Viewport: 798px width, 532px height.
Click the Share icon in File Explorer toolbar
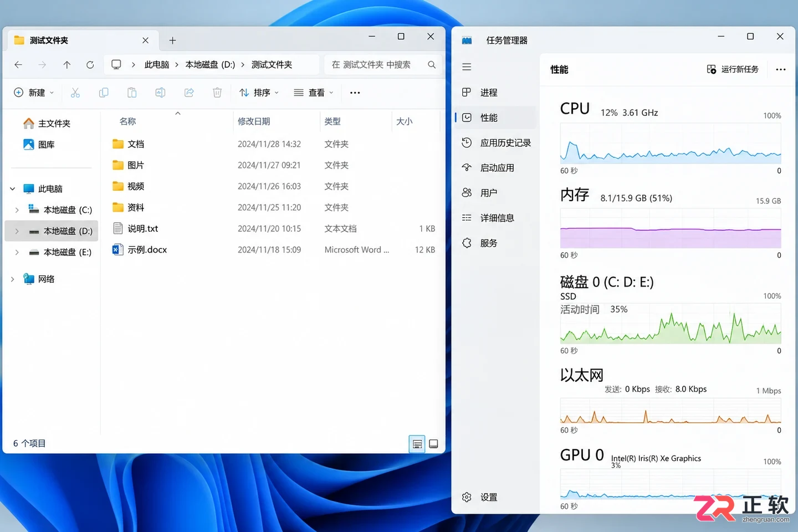click(189, 93)
